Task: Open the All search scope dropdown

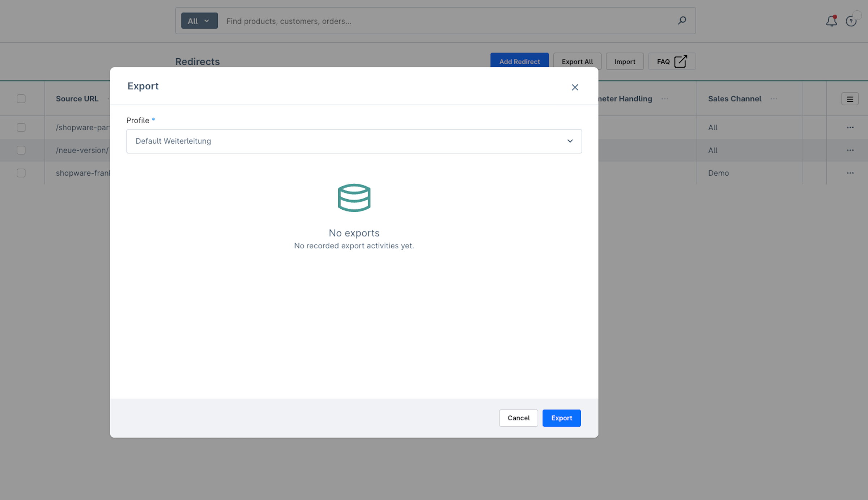Action: pyautogui.click(x=199, y=21)
